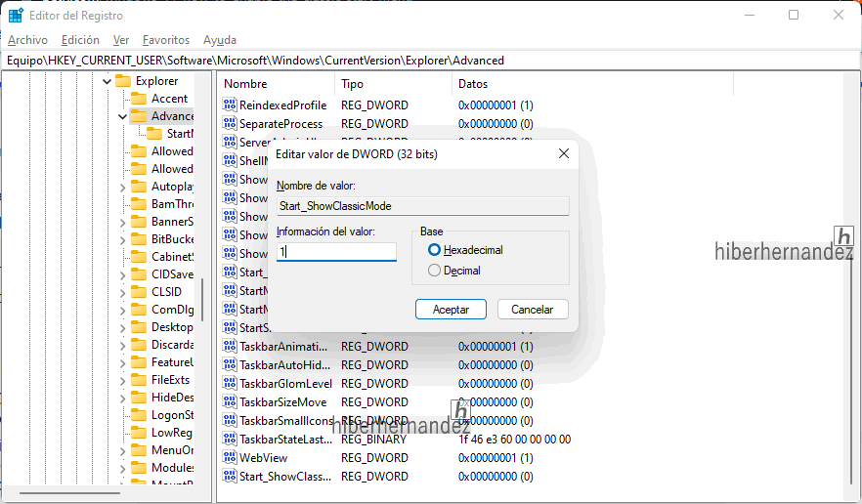862x504 pixels.
Task: Click the tree horizontal scrollbar thumb
Action: [69, 493]
